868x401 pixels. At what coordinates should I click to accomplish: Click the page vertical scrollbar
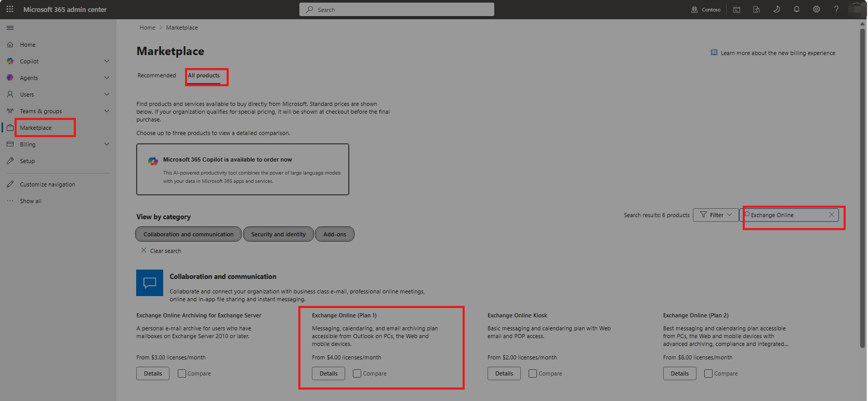click(x=863, y=187)
